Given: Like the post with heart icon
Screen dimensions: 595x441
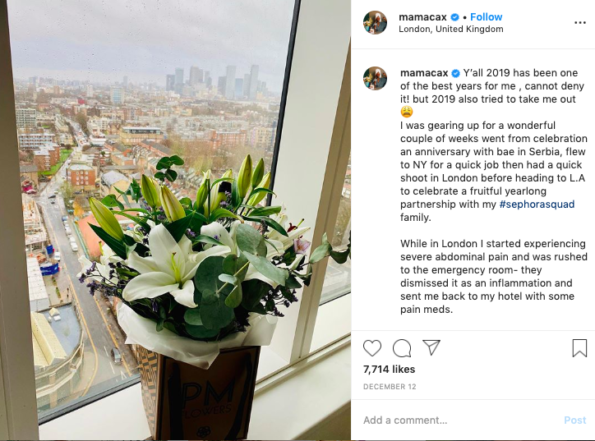Looking at the screenshot, I should pos(372,348).
